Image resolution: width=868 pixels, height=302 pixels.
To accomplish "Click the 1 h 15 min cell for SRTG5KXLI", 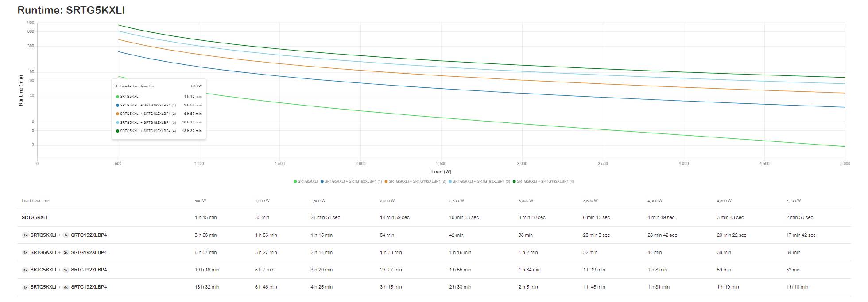I will pyautogui.click(x=205, y=217).
